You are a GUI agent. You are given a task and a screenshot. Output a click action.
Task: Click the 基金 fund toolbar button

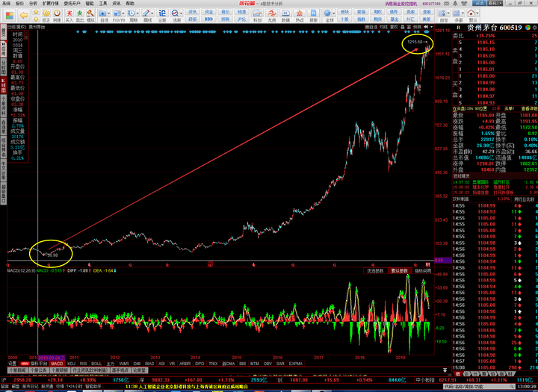point(395,19)
